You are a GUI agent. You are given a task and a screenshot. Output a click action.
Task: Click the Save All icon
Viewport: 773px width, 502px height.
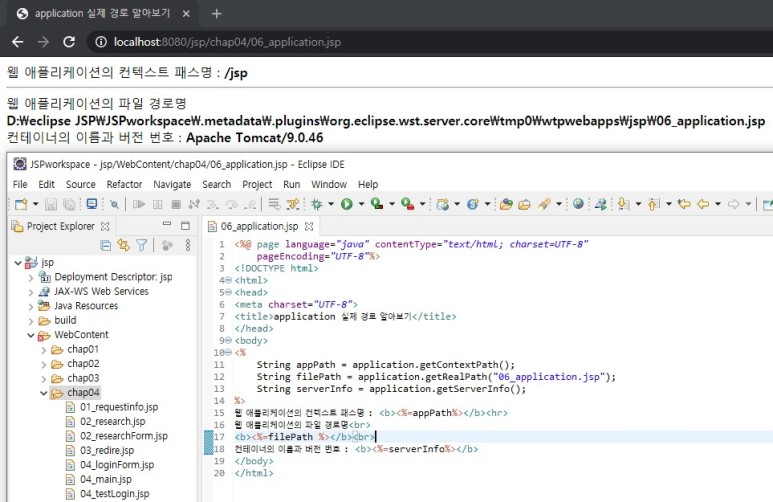pos(70,204)
